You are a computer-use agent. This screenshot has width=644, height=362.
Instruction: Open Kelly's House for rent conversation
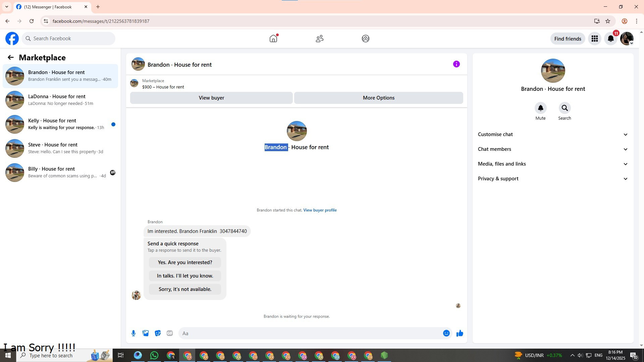point(60,124)
